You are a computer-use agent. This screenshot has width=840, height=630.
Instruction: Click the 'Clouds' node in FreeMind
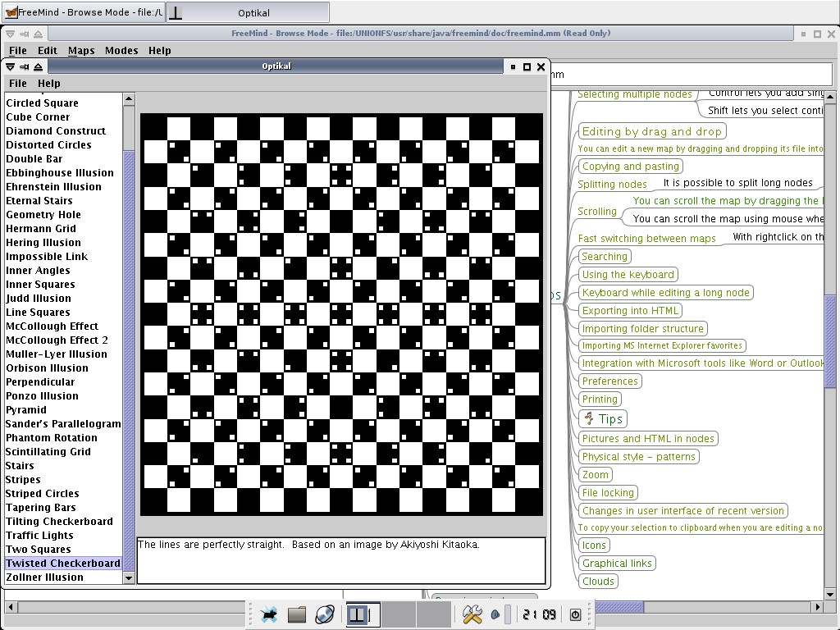598,582
